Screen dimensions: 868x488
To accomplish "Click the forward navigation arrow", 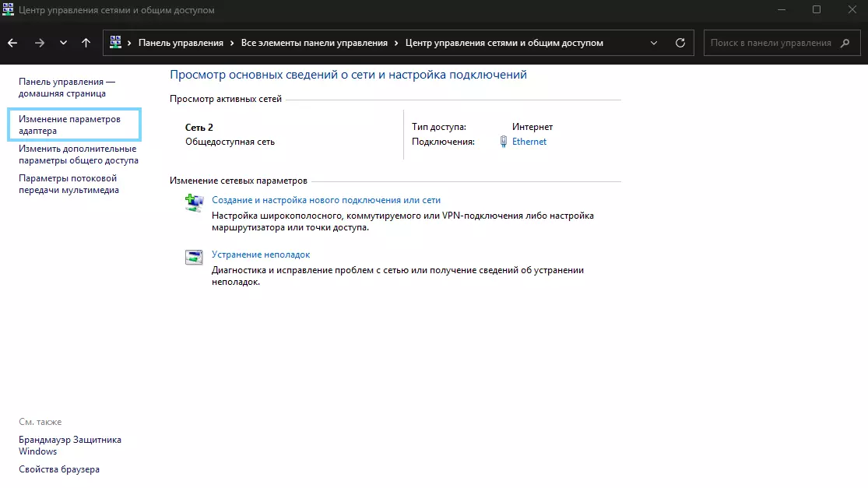I will tap(40, 43).
